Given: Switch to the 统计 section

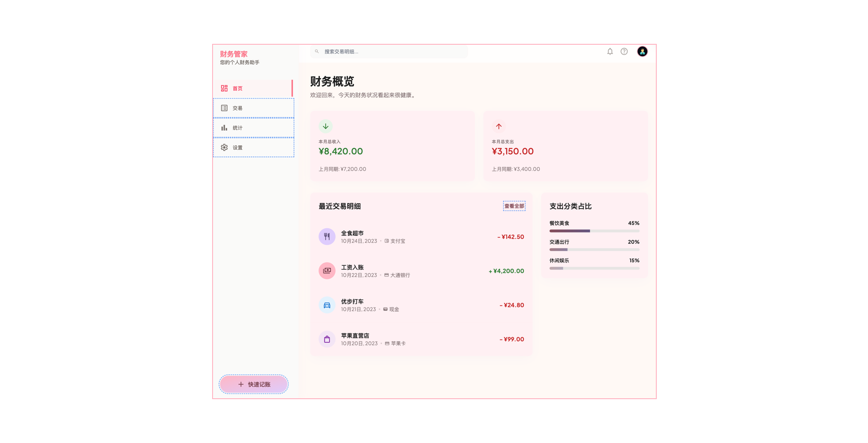Looking at the screenshot, I should (254, 128).
